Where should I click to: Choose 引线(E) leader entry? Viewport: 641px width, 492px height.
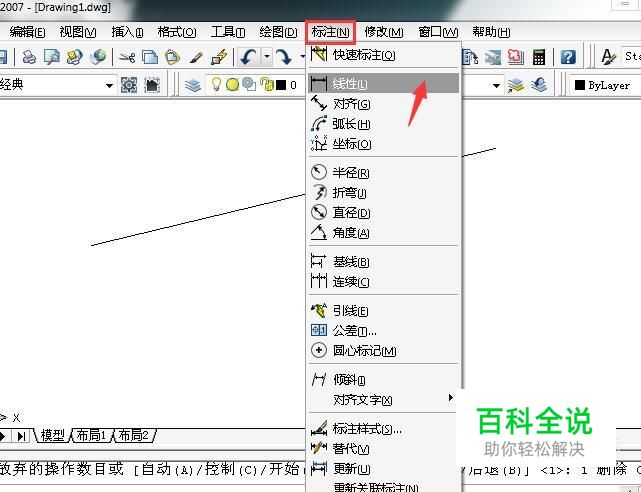tap(384, 311)
